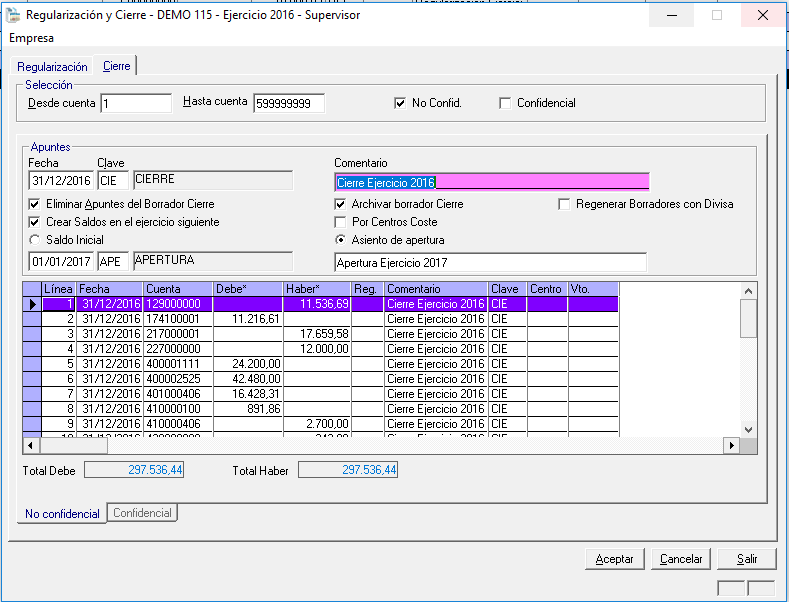The image size is (789, 602).
Task: Click the application icon in title bar
Action: [x=14, y=15]
